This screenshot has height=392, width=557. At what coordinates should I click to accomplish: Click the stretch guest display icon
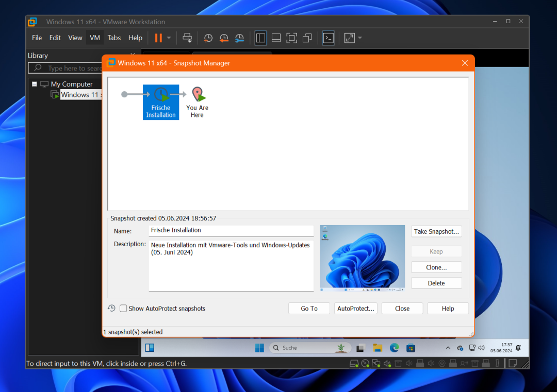[x=350, y=38]
